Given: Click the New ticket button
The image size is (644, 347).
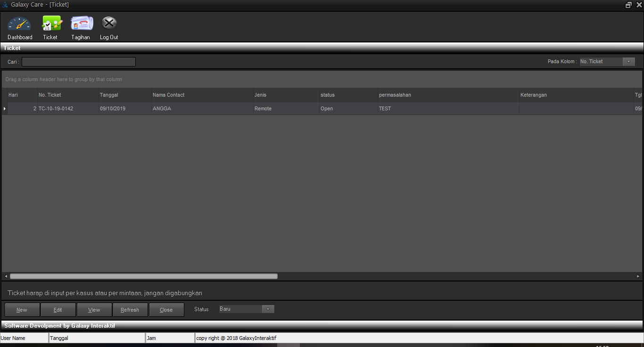Looking at the screenshot, I should (x=22, y=310).
